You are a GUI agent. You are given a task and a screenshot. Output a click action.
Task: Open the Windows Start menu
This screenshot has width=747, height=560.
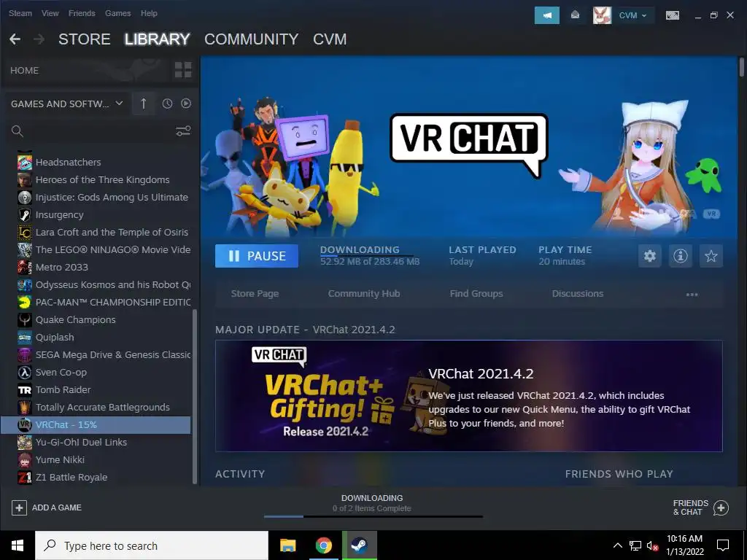point(18,545)
